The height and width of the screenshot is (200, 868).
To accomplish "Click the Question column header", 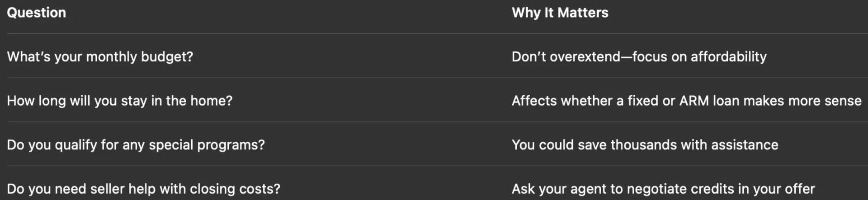I will 36,13.
